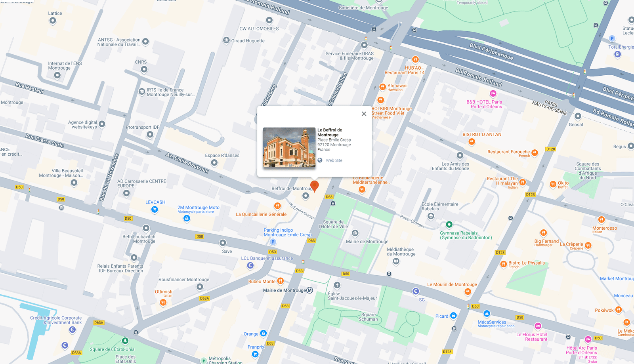634x364 pixels.
Task: Open the IRTS Ile-de-France school marker
Action: [x=141, y=91]
